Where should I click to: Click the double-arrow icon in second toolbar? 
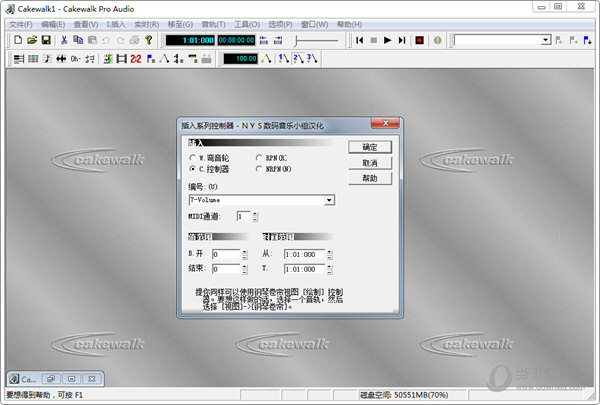[x=61, y=59]
